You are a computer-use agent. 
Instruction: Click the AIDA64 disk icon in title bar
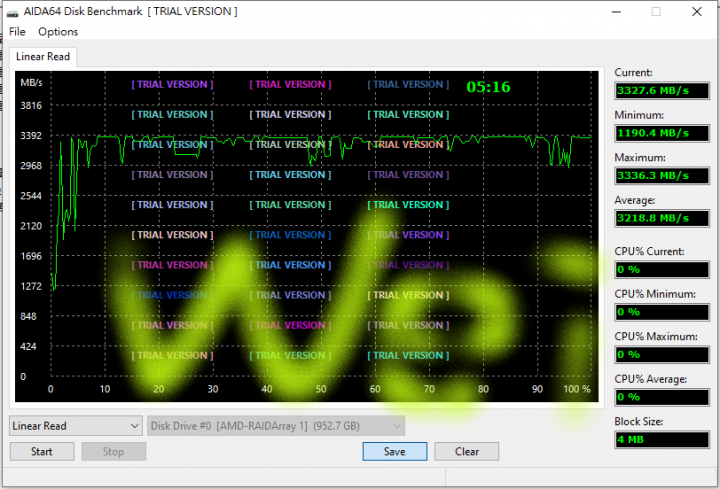coord(13,12)
